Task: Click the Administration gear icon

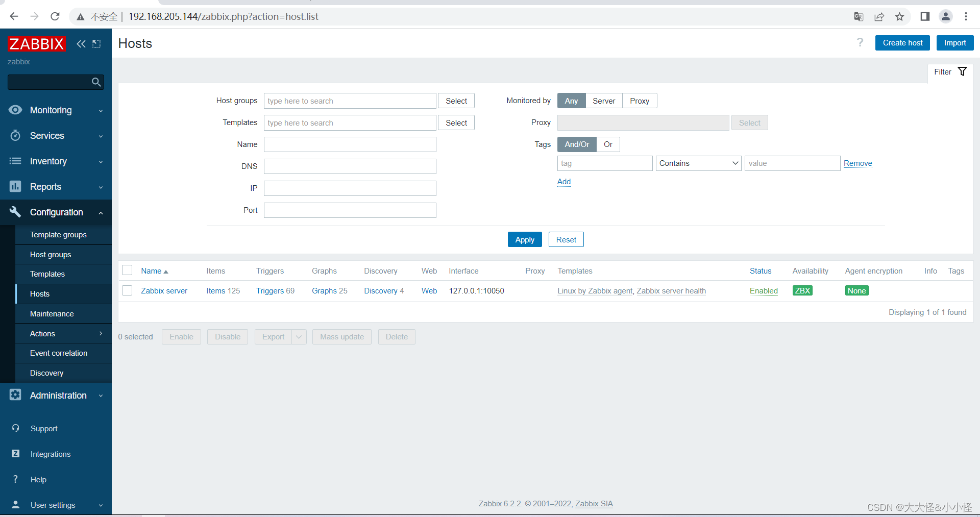Action: (15, 395)
